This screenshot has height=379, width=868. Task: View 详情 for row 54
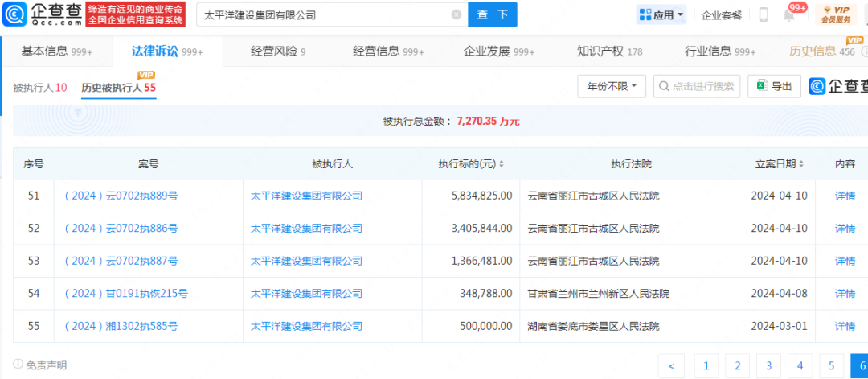[845, 293]
